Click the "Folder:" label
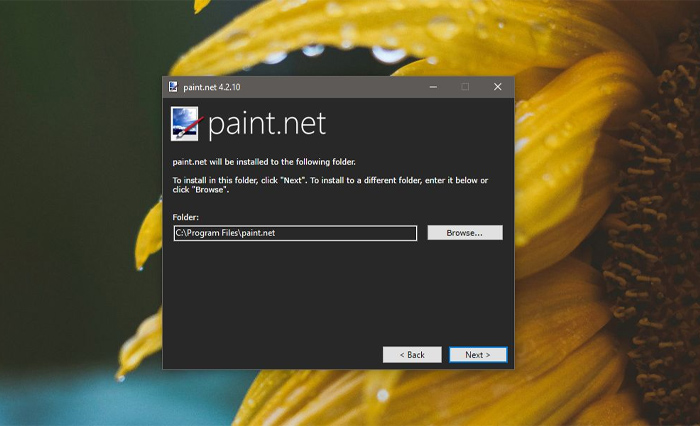 click(186, 217)
